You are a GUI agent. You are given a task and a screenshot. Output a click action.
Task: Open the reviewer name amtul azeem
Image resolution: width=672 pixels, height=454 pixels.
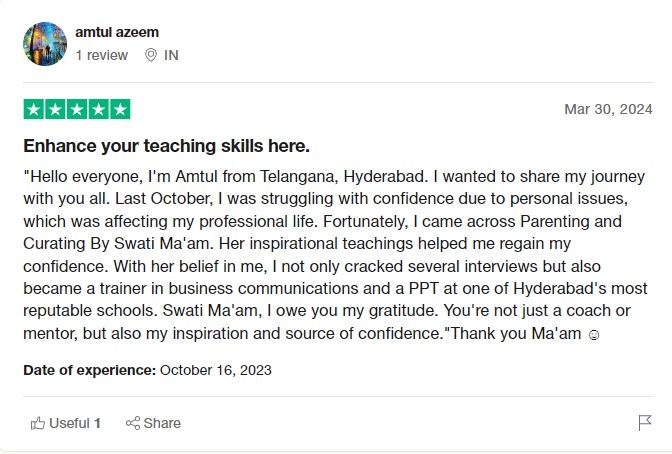pyautogui.click(x=117, y=32)
